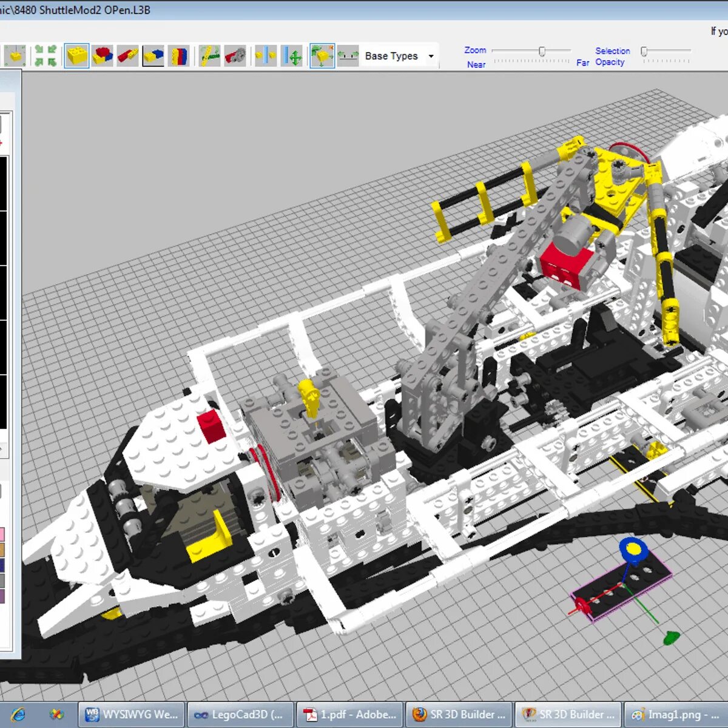The image size is (728, 728).
Task: Click the colorful butterfly taskbar icon
Action: 56,715
